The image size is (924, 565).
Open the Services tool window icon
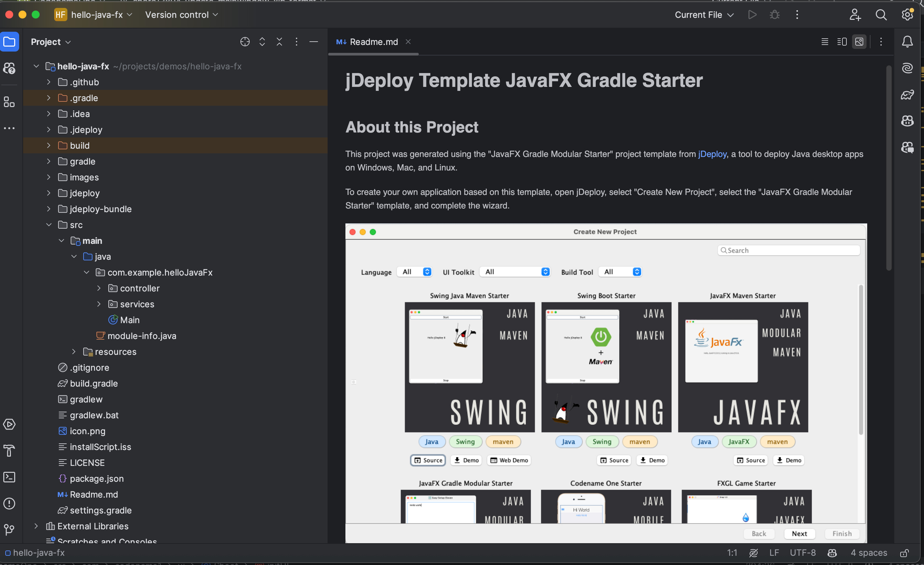click(x=9, y=424)
